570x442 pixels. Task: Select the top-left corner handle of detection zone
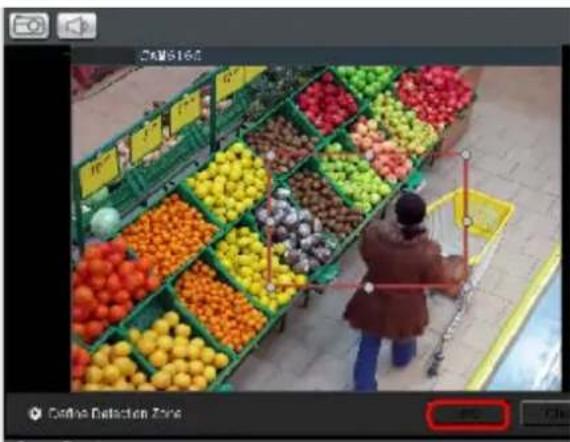tap(270, 156)
